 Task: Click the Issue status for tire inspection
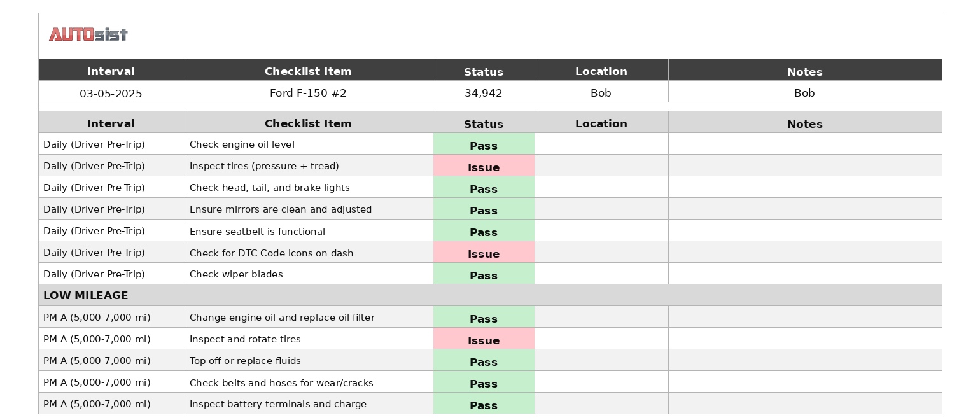(484, 165)
